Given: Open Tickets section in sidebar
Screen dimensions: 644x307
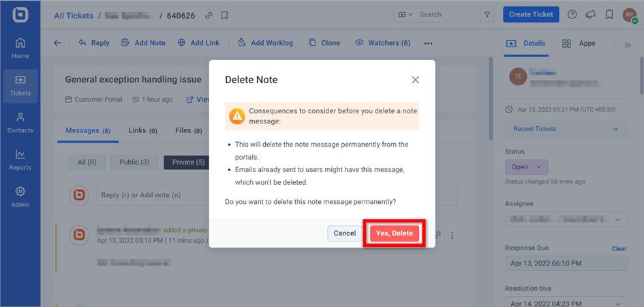Looking at the screenshot, I should [x=20, y=85].
